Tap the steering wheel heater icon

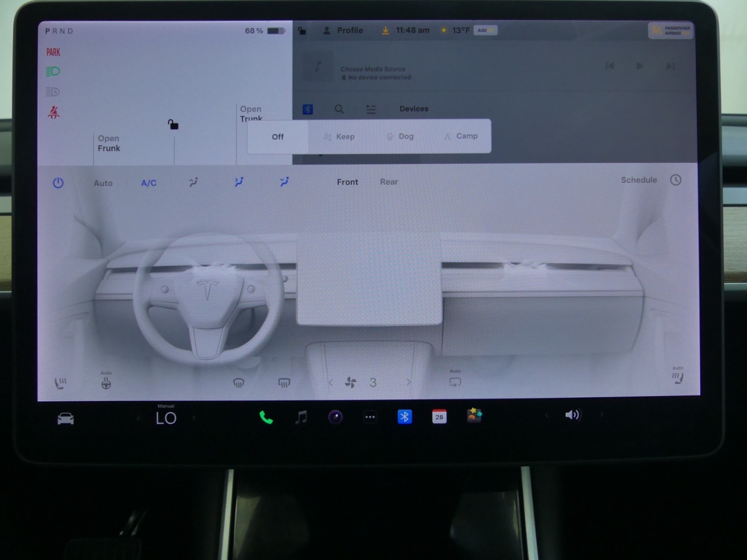click(106, 383)
